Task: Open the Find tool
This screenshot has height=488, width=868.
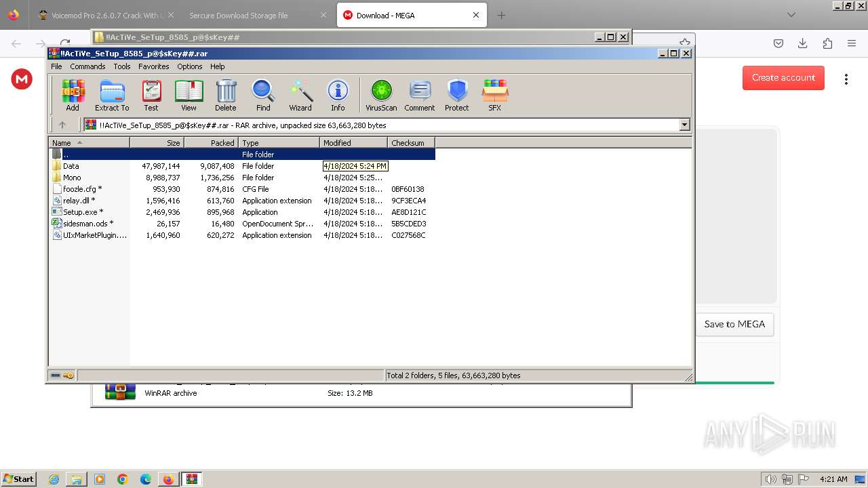Action: click(x=263, y=95)
